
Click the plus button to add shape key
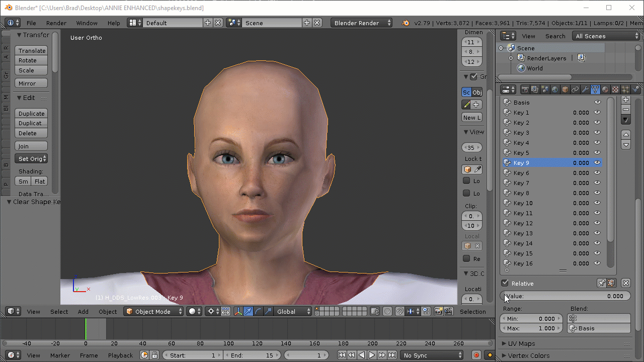click(x=626, y=100)
